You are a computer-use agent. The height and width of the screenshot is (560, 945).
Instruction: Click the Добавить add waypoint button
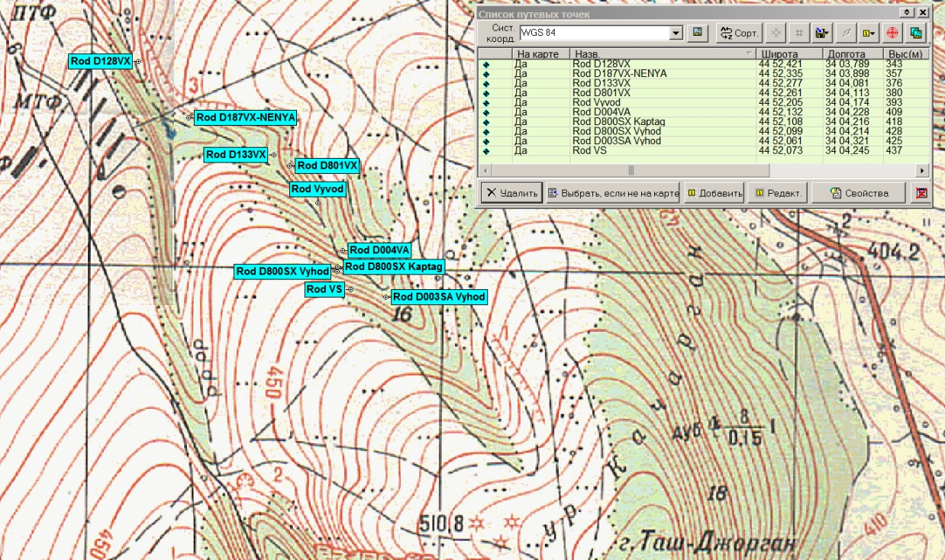click(x=714, y=193)
